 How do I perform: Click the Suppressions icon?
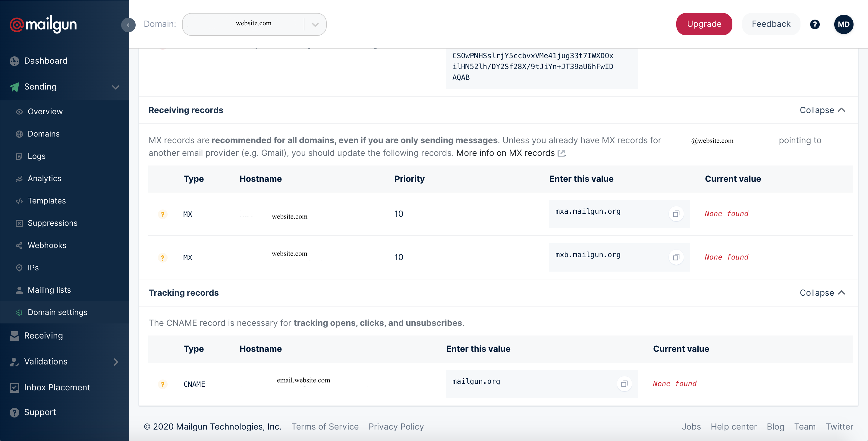click(x=19, y=223)
